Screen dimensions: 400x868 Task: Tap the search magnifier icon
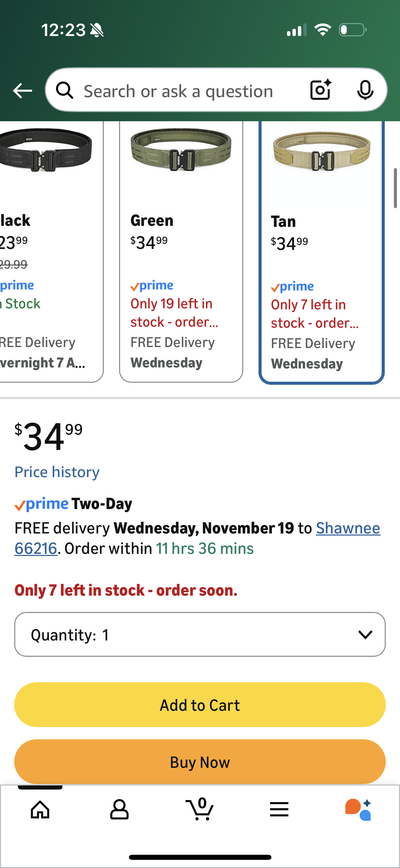[64, 91]
